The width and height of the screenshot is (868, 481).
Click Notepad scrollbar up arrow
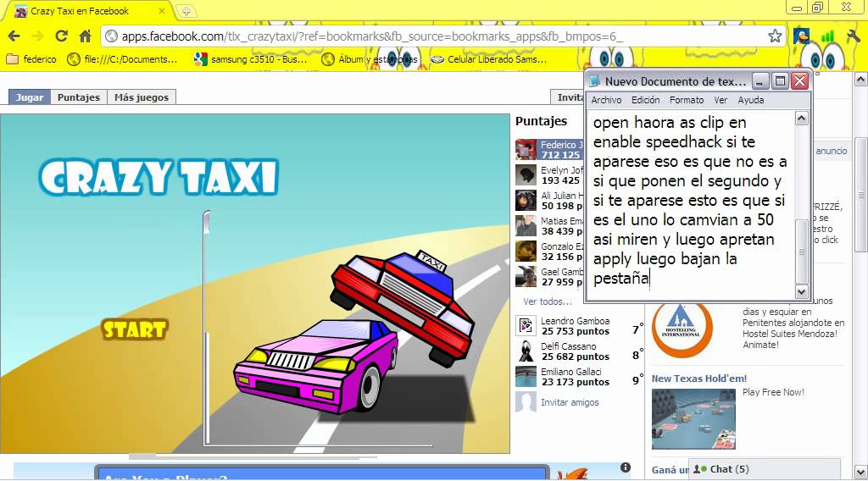802,118
